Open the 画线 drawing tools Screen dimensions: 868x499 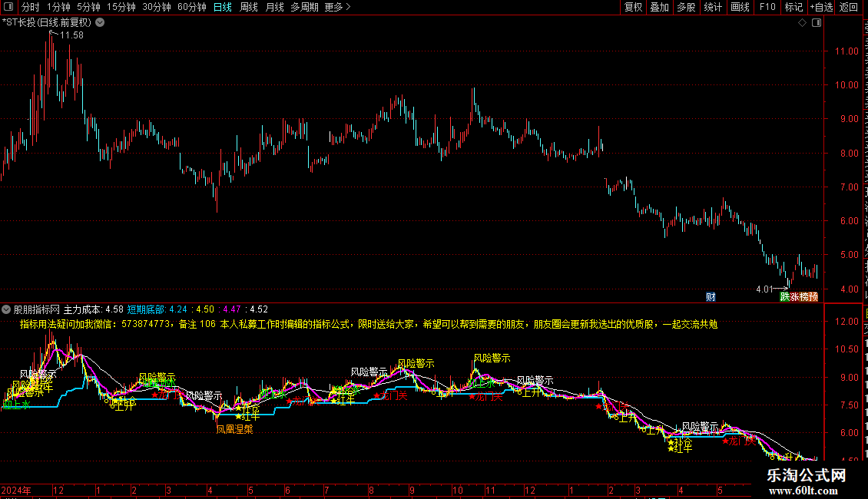[740, 7]
